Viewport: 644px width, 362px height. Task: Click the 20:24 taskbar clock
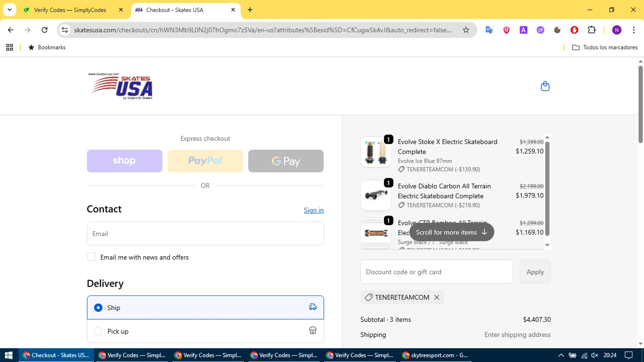point(610,355)
